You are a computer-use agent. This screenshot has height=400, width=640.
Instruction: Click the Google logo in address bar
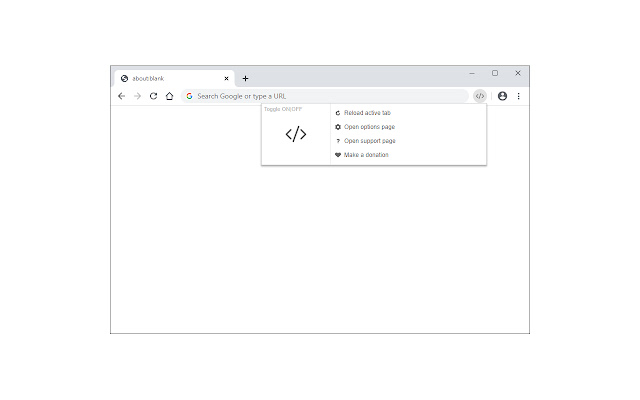click(x=189, y=96)
